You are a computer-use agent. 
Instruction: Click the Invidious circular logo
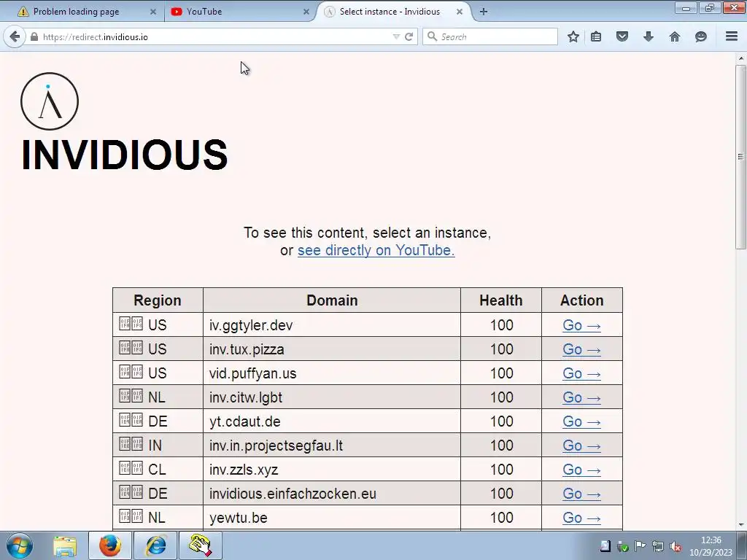[50, 101]
